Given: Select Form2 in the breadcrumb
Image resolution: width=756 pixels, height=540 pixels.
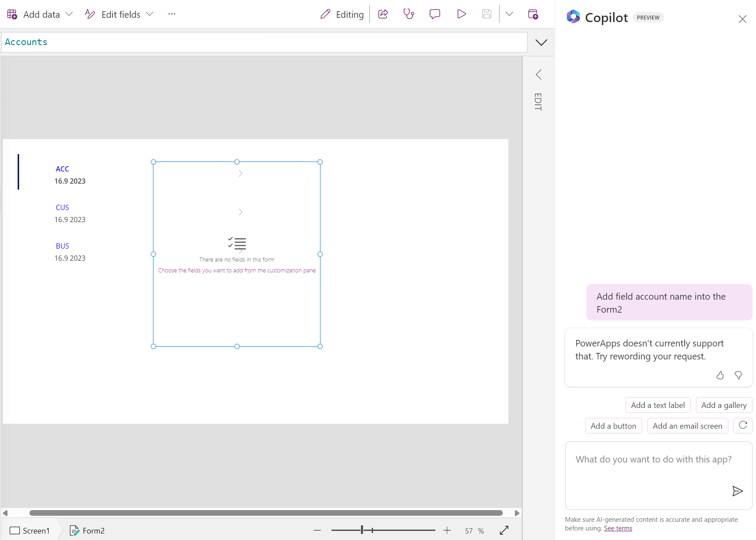Looking at the screenshot, I should click(87, 530).
